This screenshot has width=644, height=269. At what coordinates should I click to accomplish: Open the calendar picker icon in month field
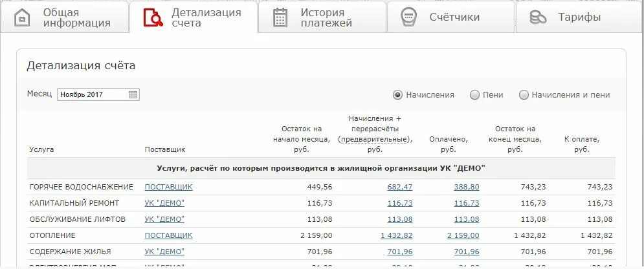133,94
